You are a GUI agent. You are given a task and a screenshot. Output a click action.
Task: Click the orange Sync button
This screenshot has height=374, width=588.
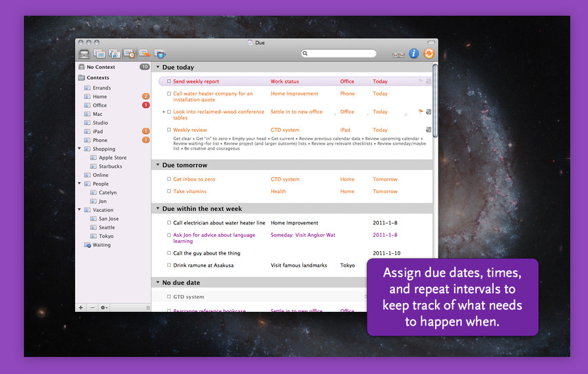(x=429, y=53)
